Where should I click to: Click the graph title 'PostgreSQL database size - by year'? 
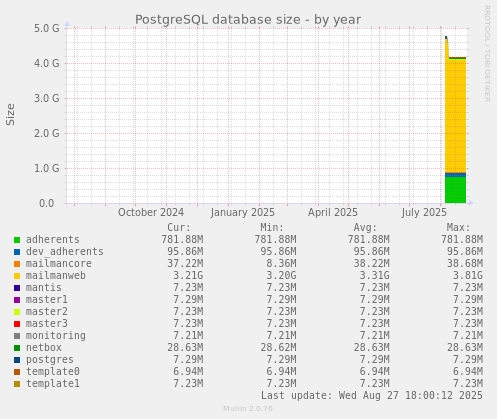click(x=248, y=20)
